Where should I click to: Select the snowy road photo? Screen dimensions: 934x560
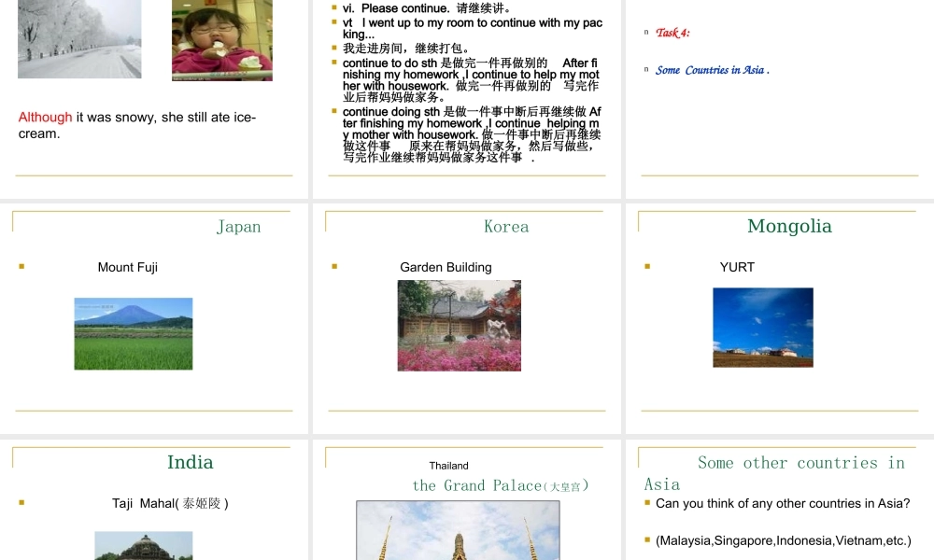(x=79, y=39)
